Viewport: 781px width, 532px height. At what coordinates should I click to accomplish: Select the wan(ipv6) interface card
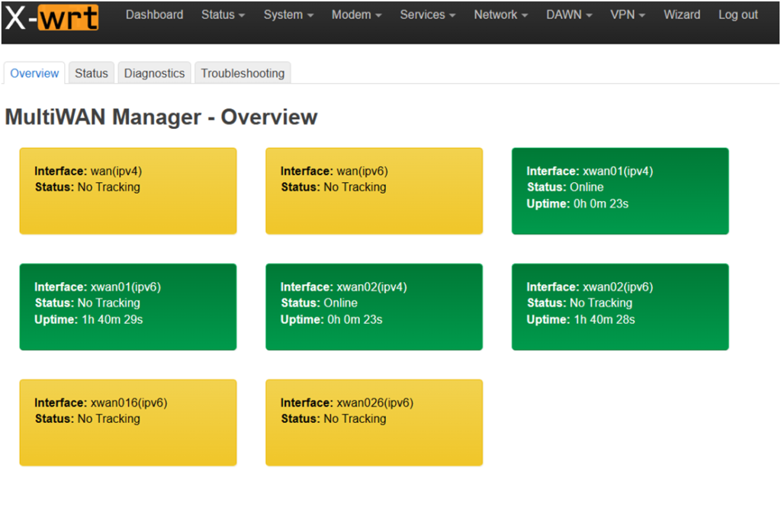374,191
